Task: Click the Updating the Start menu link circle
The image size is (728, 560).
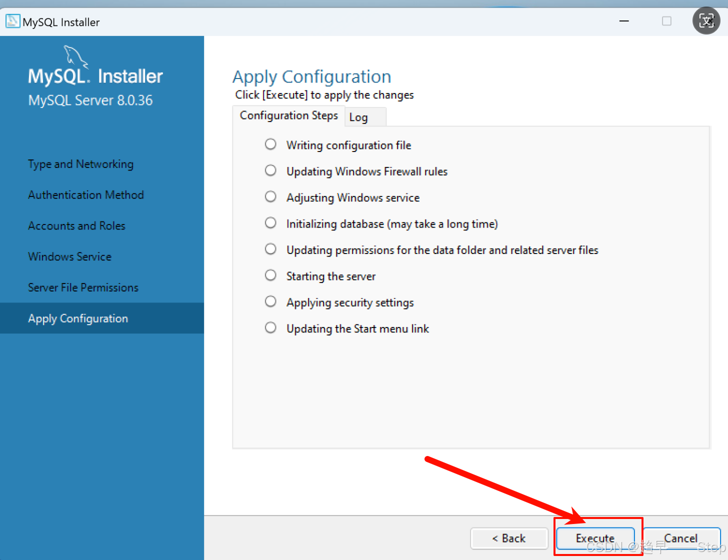Action: (270, 327)
